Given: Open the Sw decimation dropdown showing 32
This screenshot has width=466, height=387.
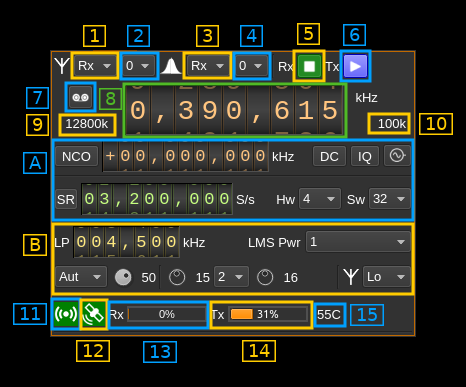Looking at the screenshot, I should click(x=389, y=199).
